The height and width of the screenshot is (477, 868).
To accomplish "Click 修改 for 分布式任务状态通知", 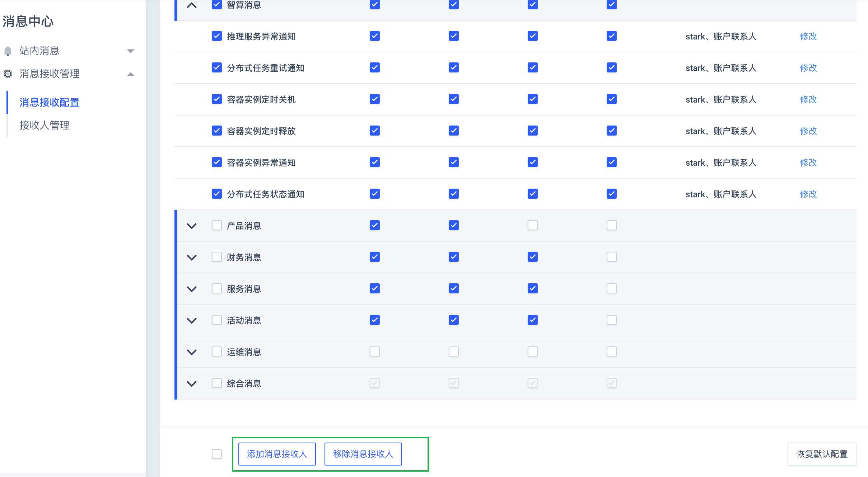I will (x=808, y=194).
